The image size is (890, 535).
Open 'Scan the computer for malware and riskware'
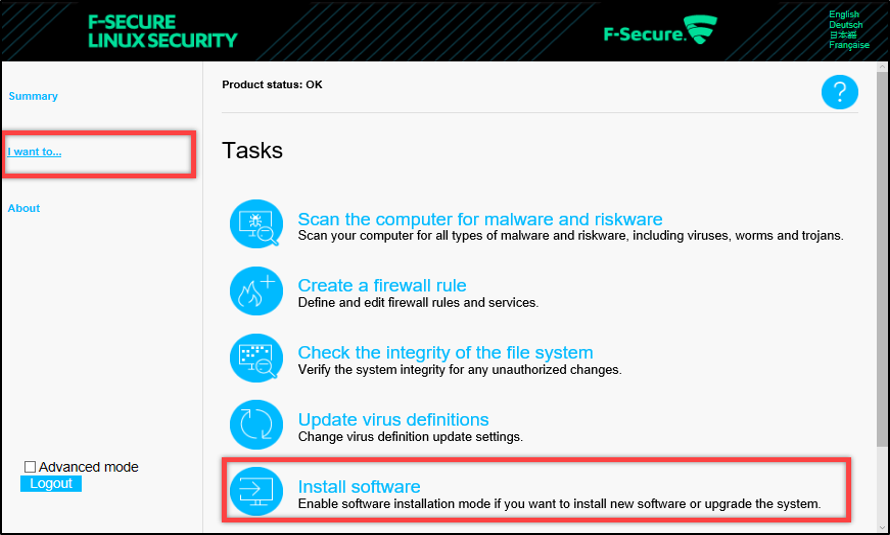click(x=480, y=219)
